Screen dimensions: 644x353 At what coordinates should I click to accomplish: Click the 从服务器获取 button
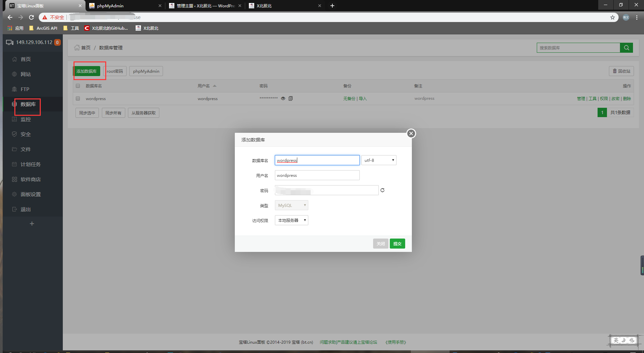pyautogui.click(x=144, y=113)
